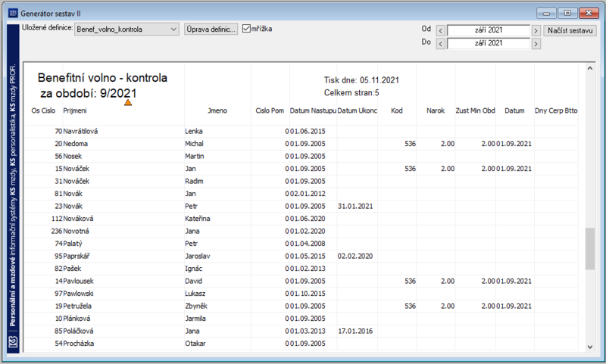Click the Načíst sestavu button
606x364 pixels.
570,30
